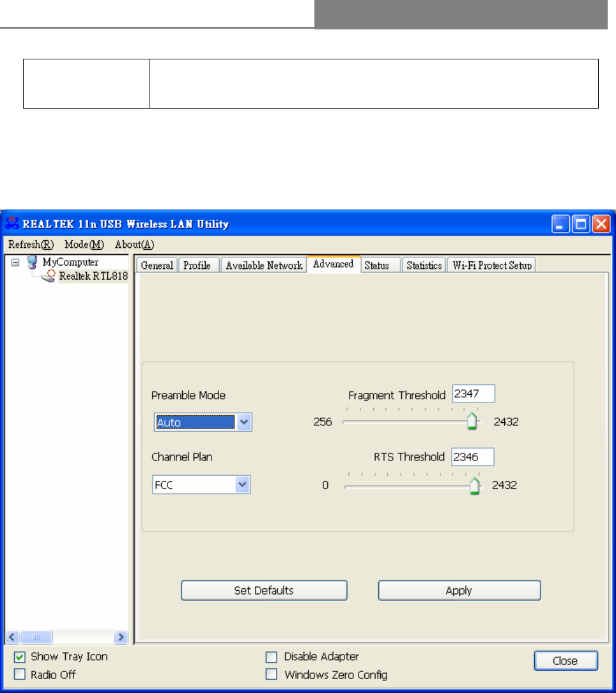This screenshot has width=616, height=693.
Task: Click the RTS Threshold label
Action: 409,457
